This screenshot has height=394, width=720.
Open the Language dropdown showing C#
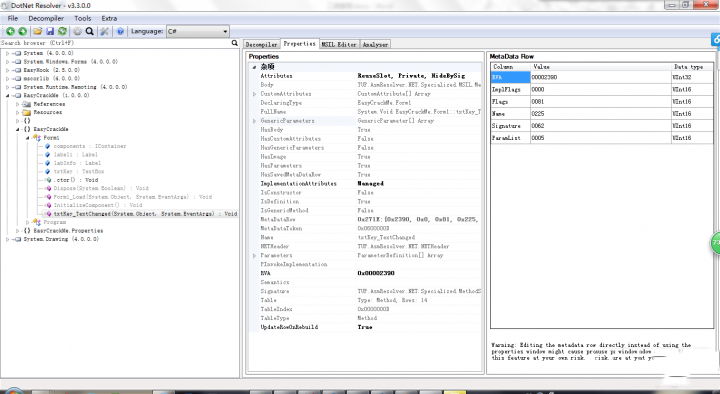click(x=197, y=31)
